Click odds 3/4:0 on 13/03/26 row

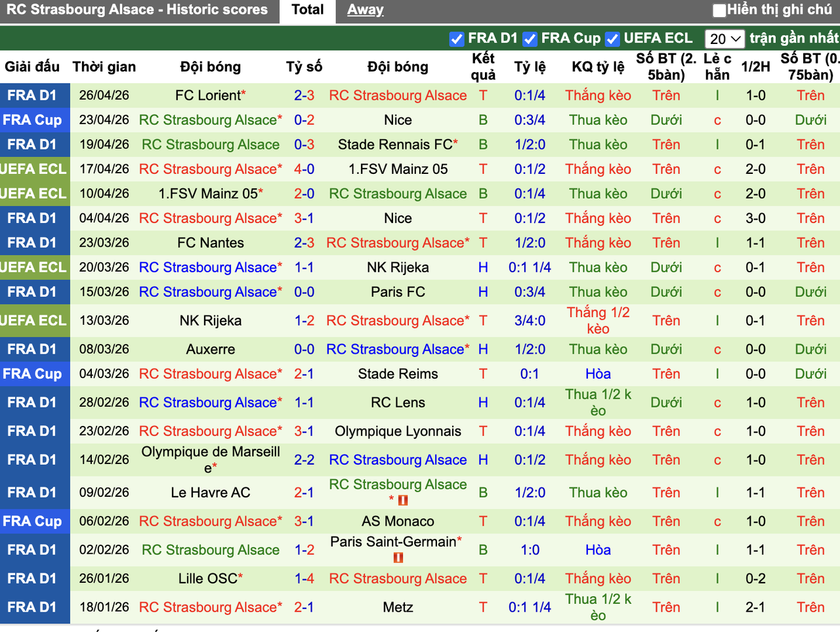530,320
